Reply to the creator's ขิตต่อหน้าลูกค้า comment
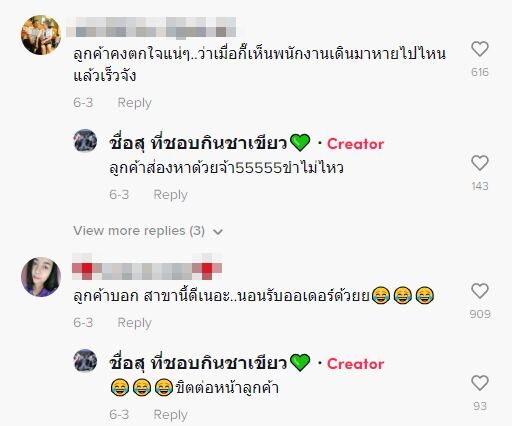Image resolution: width=512 pixels, height=426 pixels. point(170,415)
